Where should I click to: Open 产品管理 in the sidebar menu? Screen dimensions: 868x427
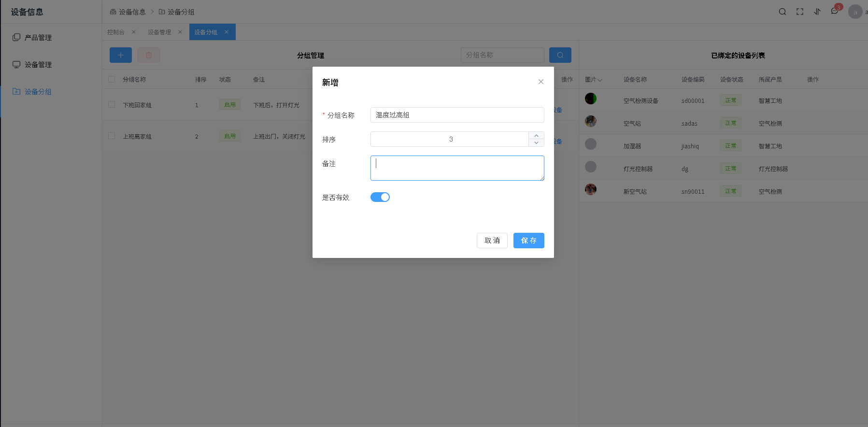coord(38,37)
